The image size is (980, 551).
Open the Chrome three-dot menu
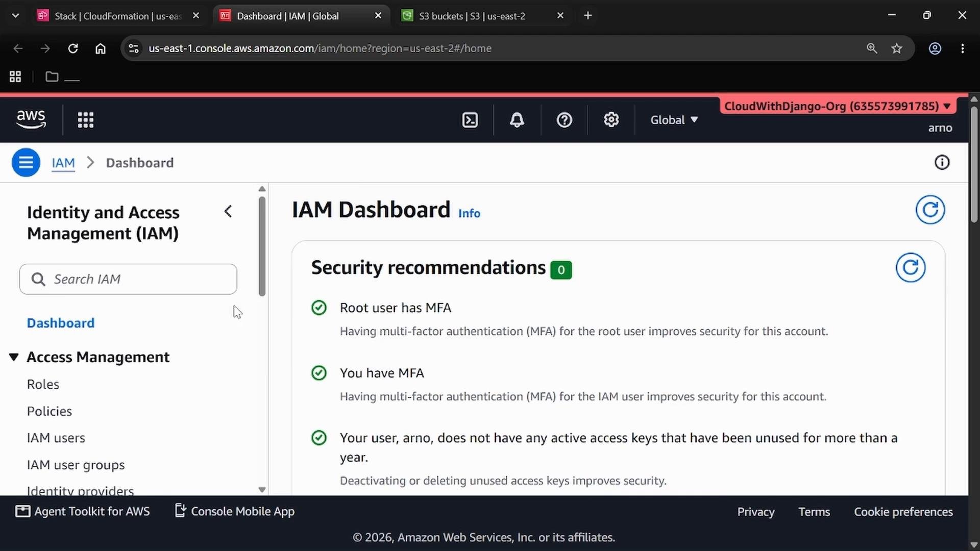click(x=963, y=48)
